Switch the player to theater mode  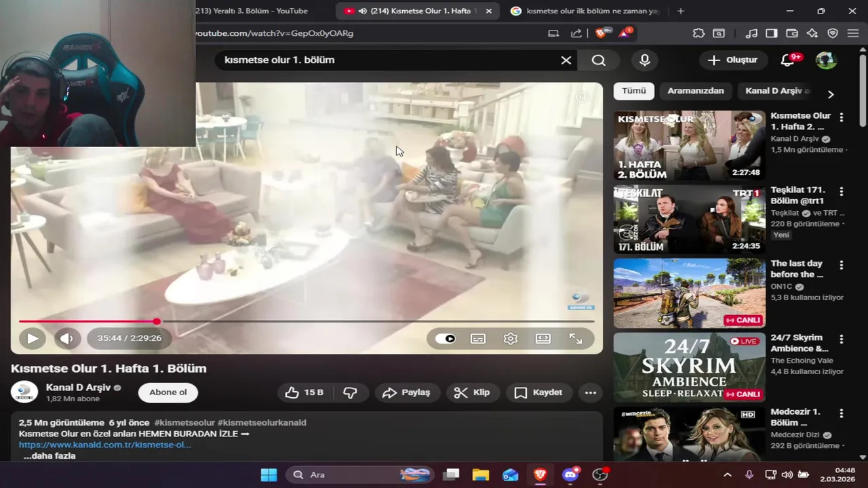543,338
